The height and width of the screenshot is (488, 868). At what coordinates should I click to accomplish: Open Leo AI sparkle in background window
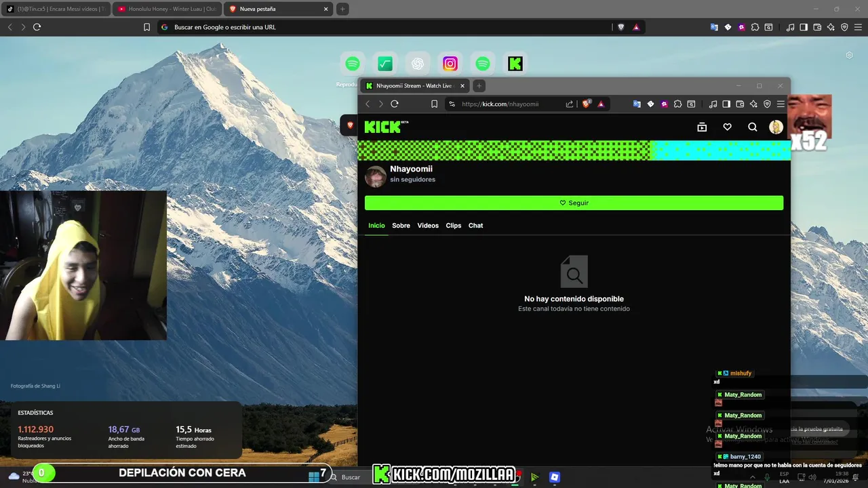pyautogui.click(x=831, y=27)
